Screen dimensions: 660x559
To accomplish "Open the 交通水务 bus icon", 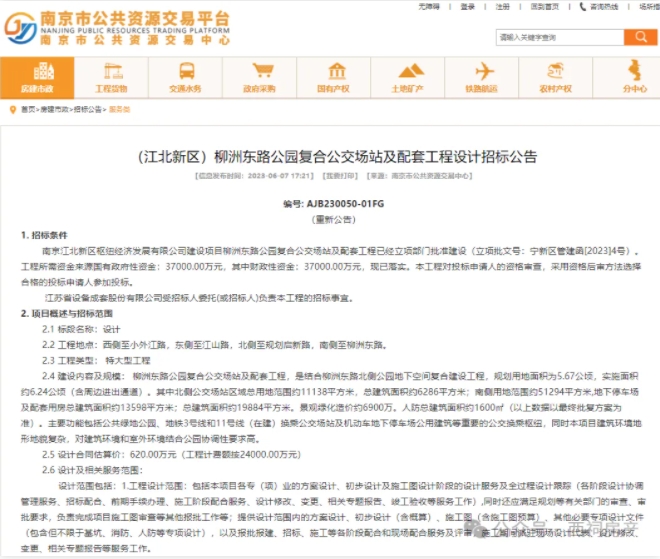I will [187, 77].
